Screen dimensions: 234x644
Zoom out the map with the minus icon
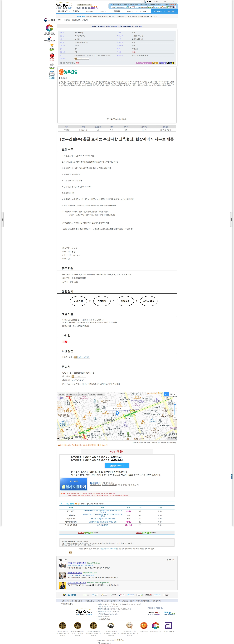[175, 418]
